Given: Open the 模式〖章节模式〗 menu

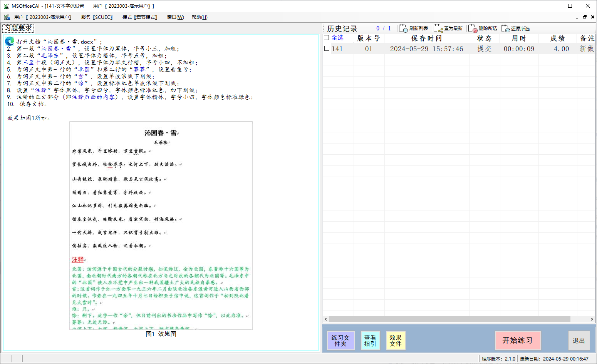Looking at the screenshot, I should (140, 17).
